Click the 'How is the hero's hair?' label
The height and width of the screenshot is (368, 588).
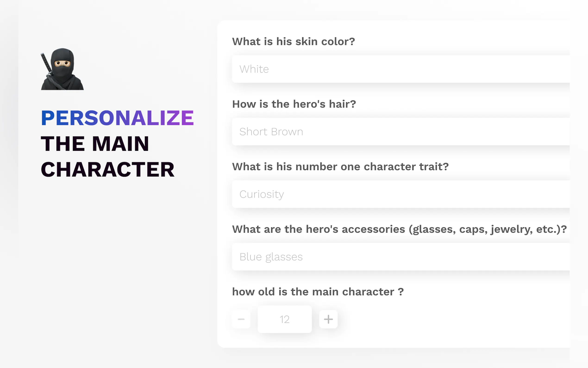[x=294, y=104]
